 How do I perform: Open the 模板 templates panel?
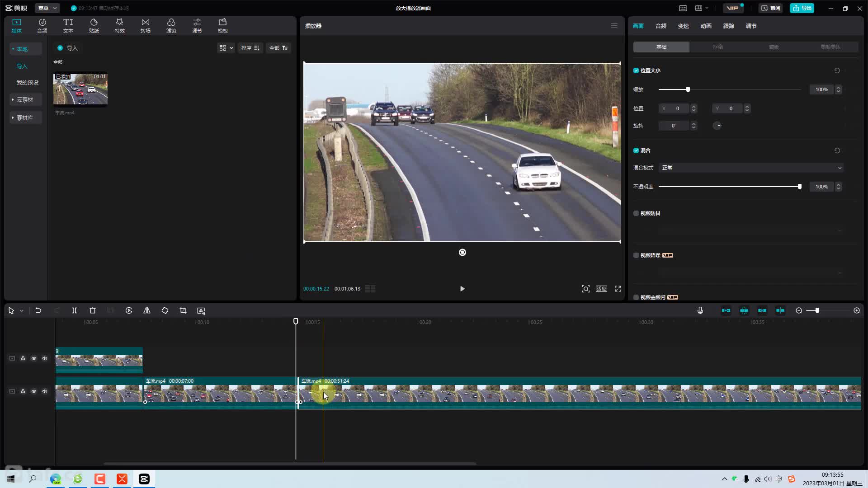point(223,26)
